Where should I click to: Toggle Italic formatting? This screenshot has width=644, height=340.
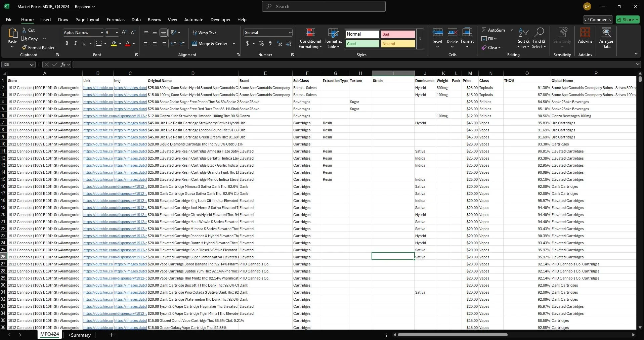[x=76, y=43]
